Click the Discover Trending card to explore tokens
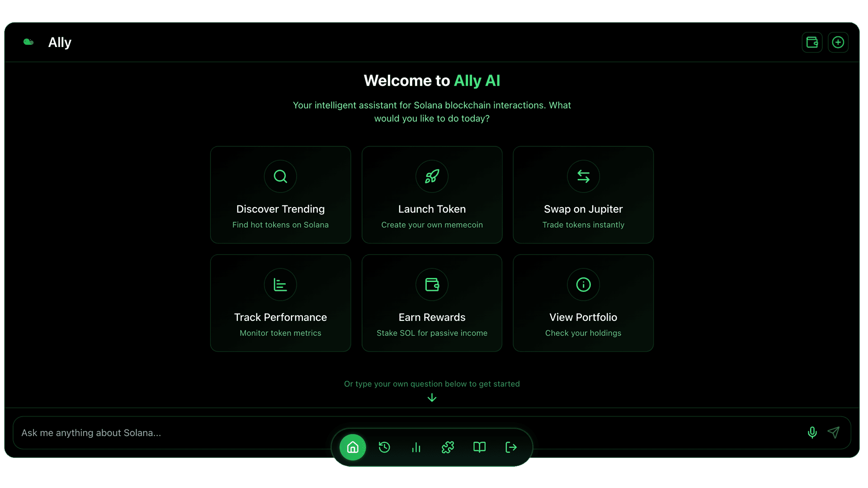The height and width of the screenshot is (488, 868). point(280,194)
